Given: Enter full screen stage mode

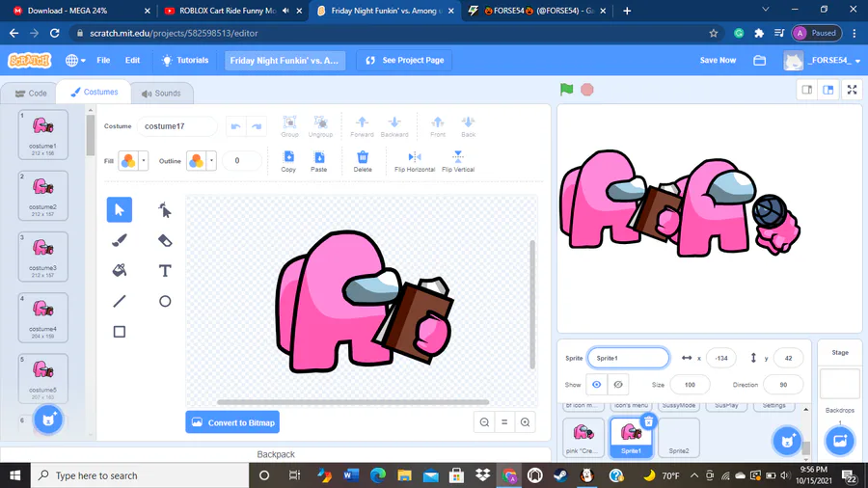Looking at the screenshot, I should click(853, 90).
